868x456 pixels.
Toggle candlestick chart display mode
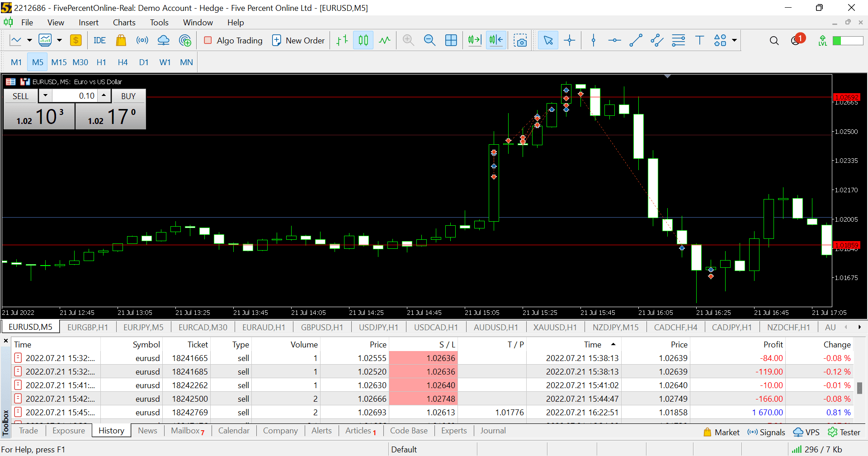(363, 40)
